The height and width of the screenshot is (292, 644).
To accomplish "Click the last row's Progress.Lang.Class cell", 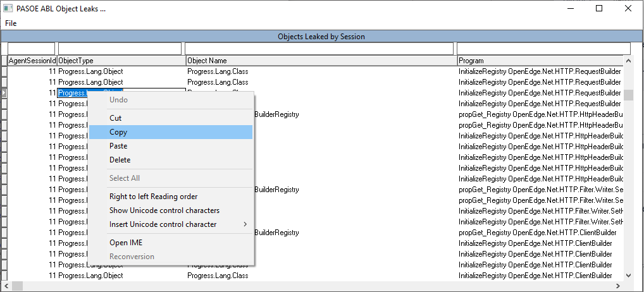I will point(218,276).
